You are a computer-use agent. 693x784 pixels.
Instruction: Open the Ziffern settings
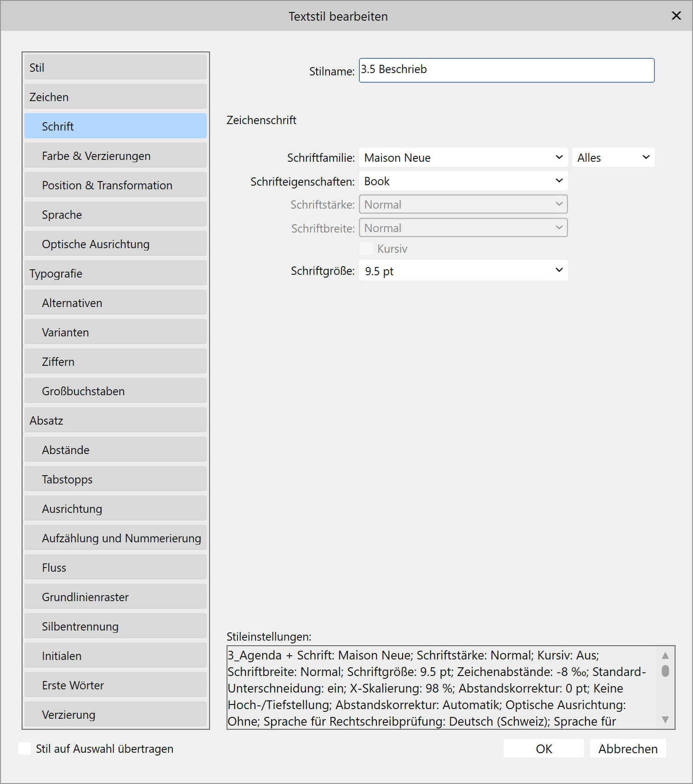coord(115,361)
